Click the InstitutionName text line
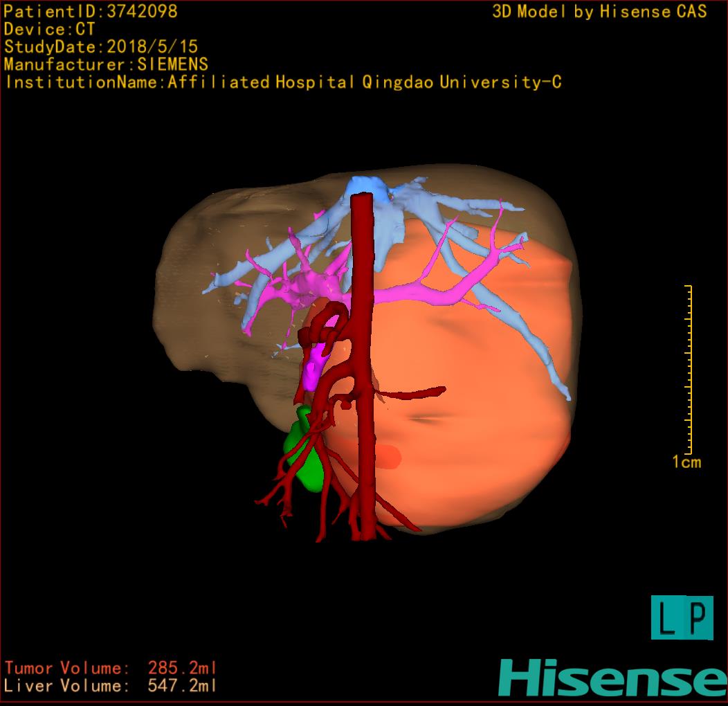728x706 pixels. click(x=282, y=82)
